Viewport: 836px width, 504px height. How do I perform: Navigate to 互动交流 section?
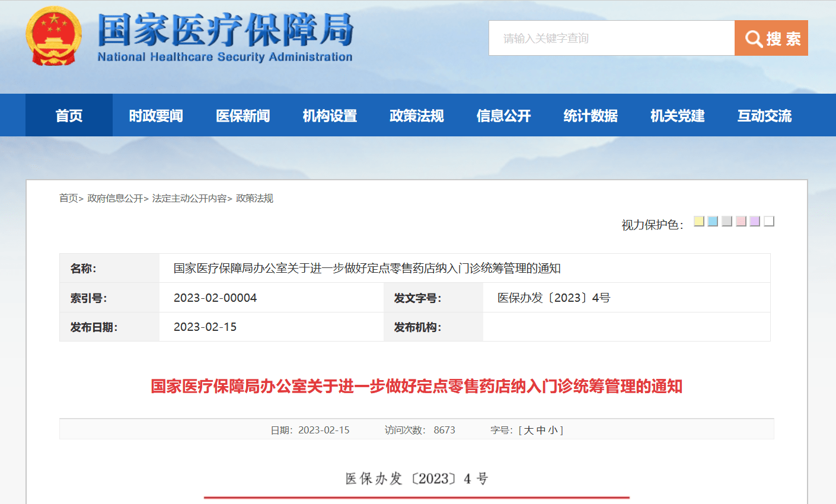click(x=764, y=116)
